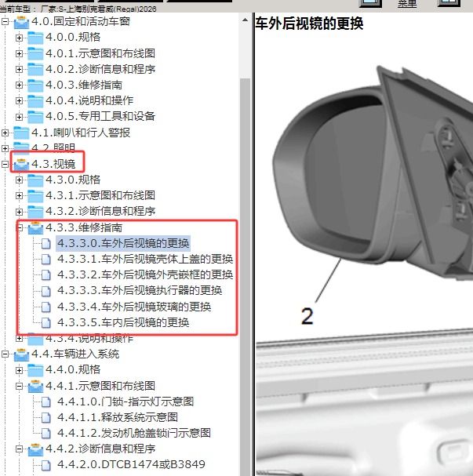Expand the 4.0.1.示意图和布线图 node
This screenshot has width=473, height=476.
click(19, 54)
